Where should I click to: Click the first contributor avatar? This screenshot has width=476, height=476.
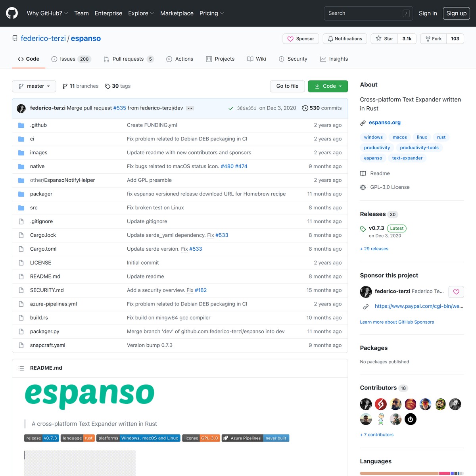pos(366,404)
